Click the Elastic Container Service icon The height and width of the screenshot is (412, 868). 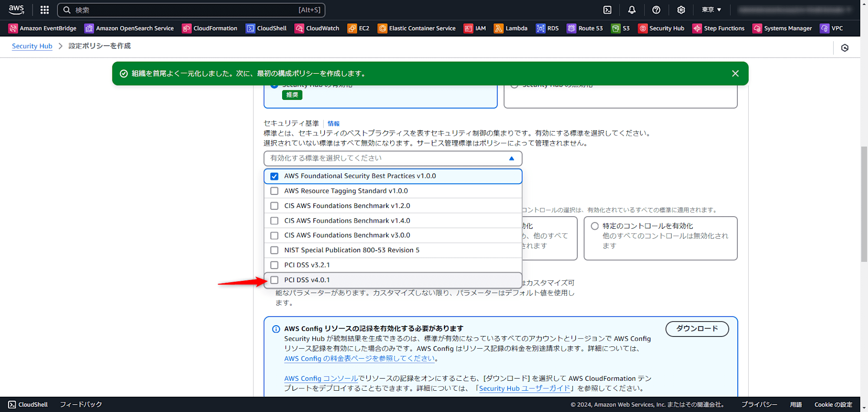click(382, 28)
